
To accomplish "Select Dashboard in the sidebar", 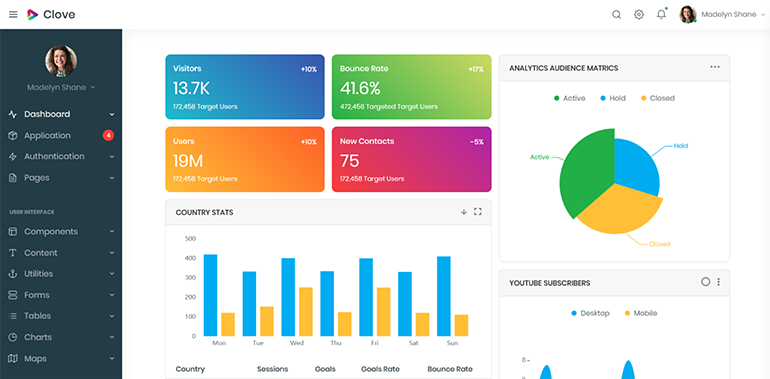I will coord(61,114).
